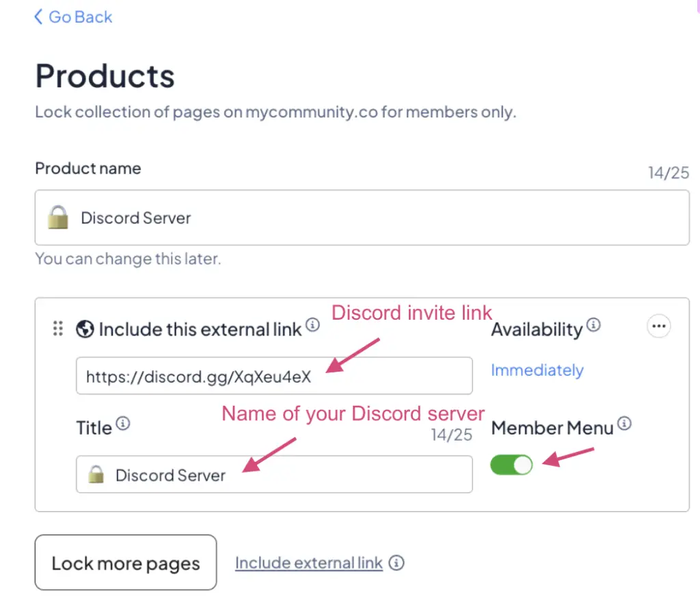Click the info icon beside Member Menu
This screenshot has width=700, height=606.
(x=624, y=424)
